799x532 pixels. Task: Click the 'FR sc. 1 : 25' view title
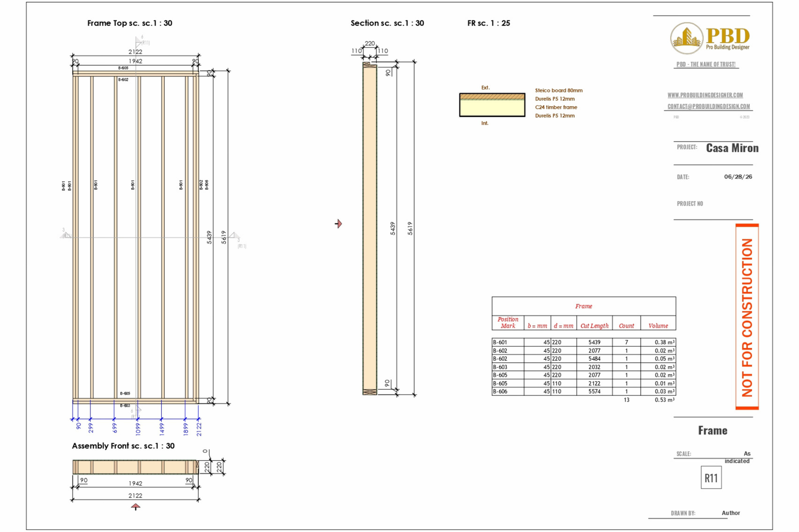[x=488, y=23]
